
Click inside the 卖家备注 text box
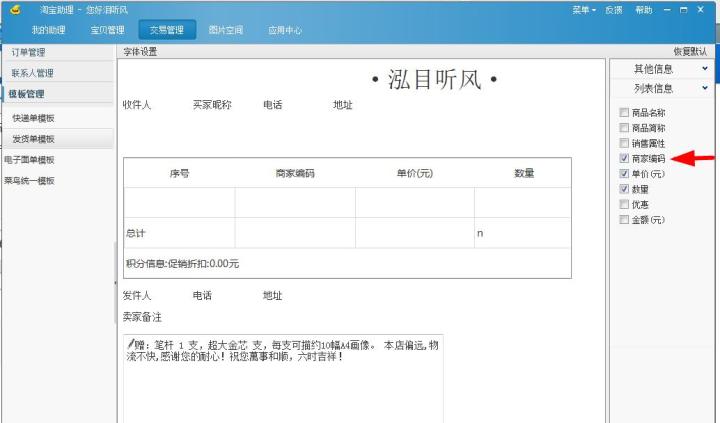[x=280, y=380]
